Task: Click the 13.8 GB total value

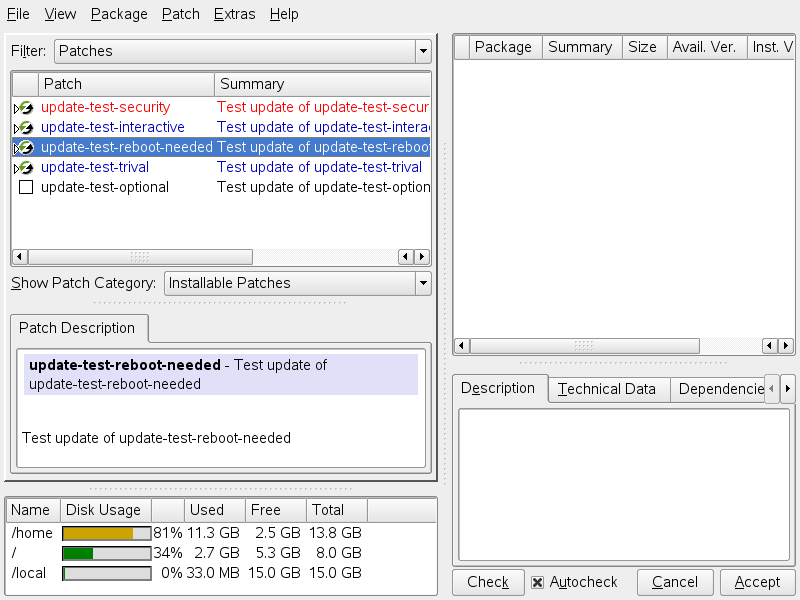Action: click(x=335, y=533)
